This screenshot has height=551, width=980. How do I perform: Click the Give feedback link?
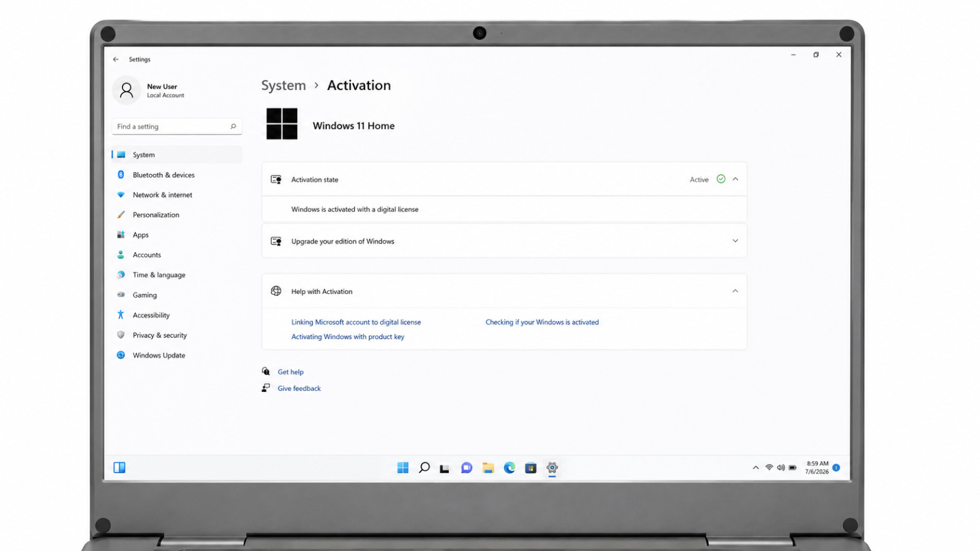(x=299, y=388)
